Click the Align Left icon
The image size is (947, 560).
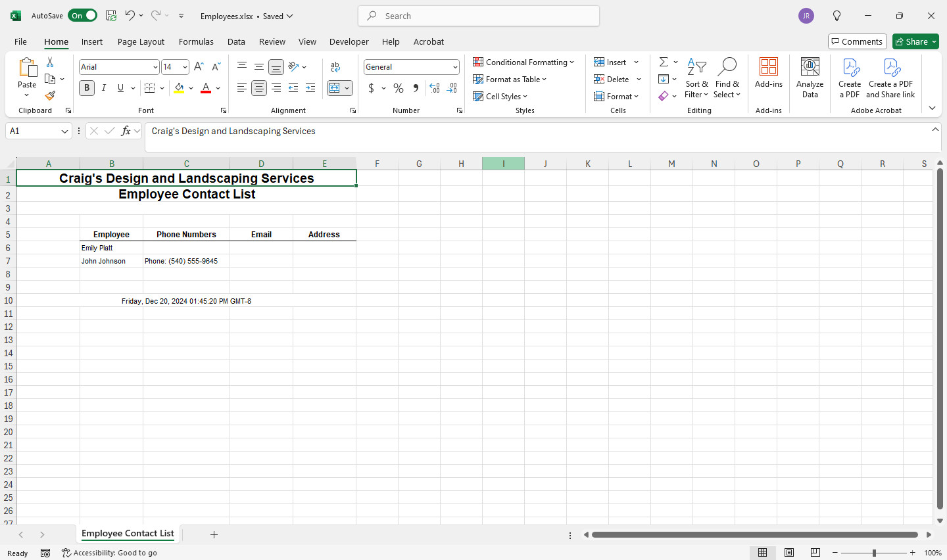(x=242, y=88)
